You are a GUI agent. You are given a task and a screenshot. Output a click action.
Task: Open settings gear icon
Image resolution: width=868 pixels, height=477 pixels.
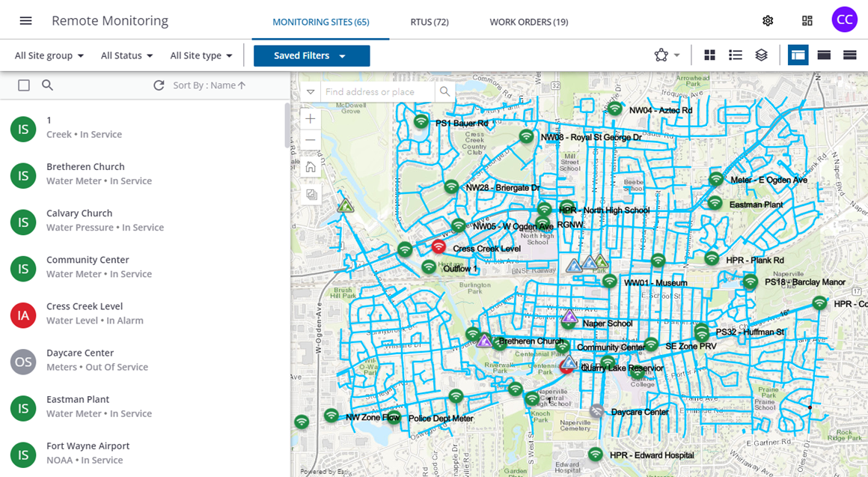[767, 21]
